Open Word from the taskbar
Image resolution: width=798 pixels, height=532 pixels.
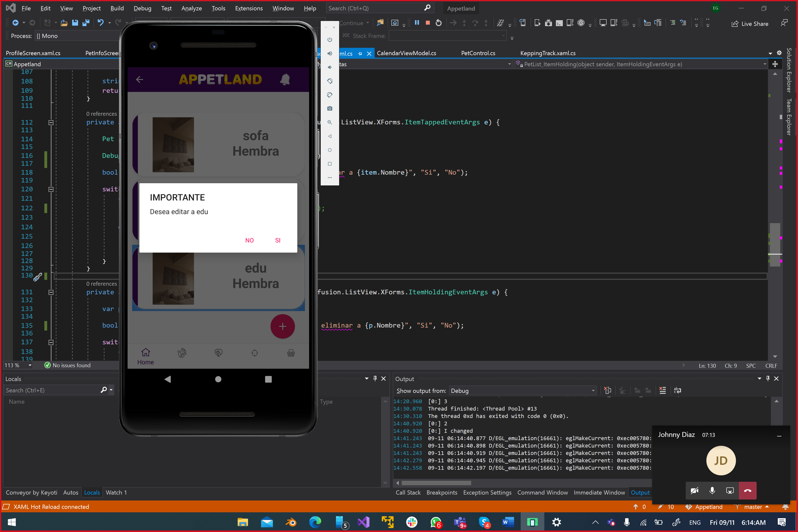pyautogui.click(x=508, y=522)
